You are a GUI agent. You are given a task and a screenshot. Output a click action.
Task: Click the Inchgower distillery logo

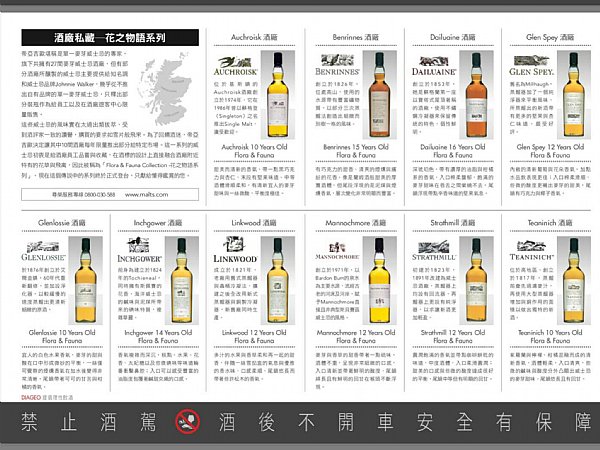(139, 250)
